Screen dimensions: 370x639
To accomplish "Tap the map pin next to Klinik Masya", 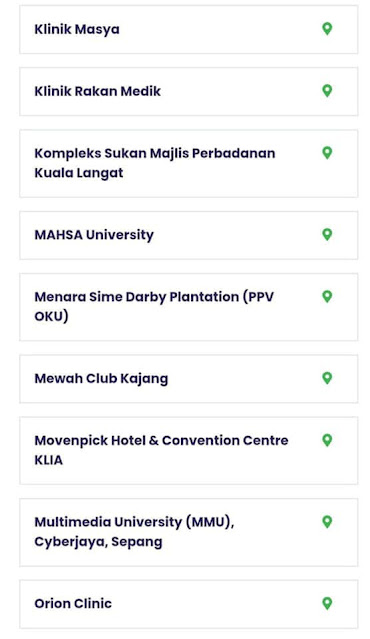I will [x=327, y=29].
